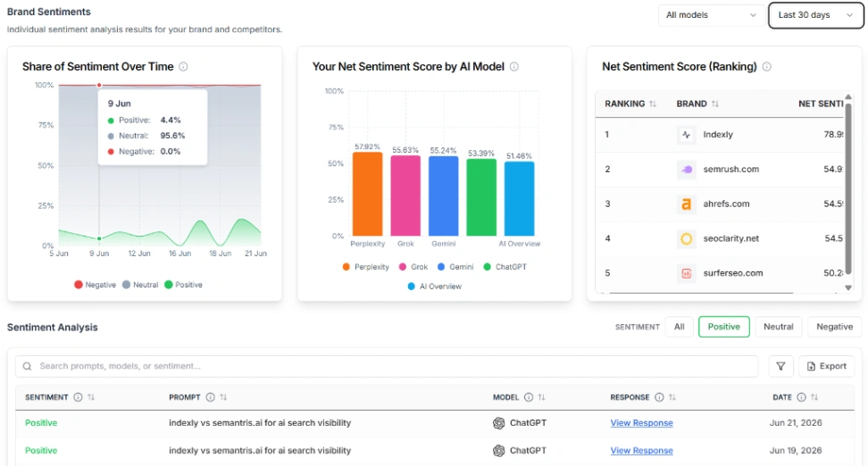Open View Response for the Jun 21, 2026 row
The width and height of the screenshot is (868, 466).
click(641, 423)
